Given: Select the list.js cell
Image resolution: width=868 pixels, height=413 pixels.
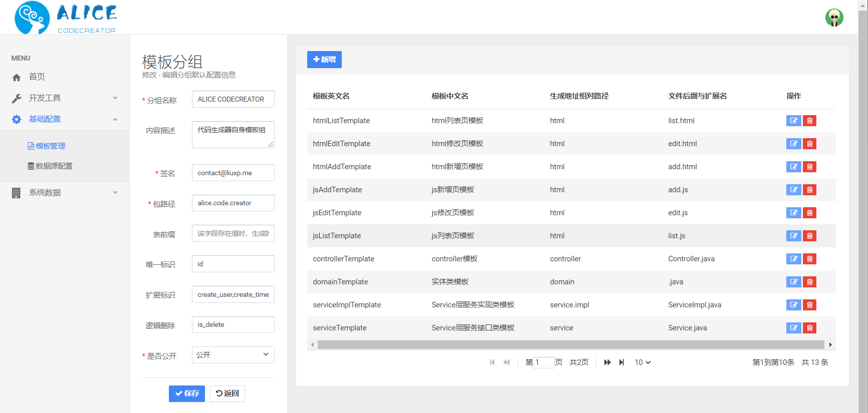Looking at the screenshot, I should point(677,236).
